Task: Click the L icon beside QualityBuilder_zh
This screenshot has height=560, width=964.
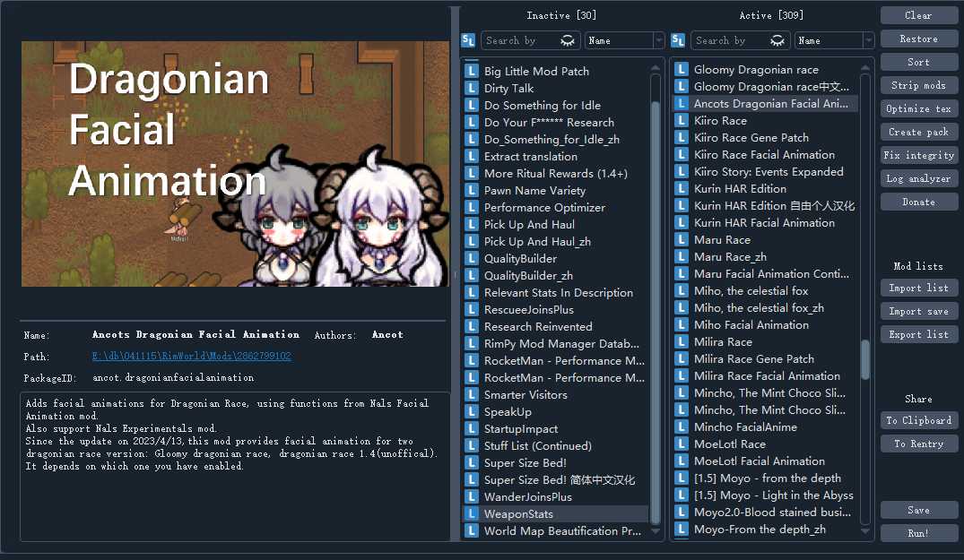Action: tap(472, 275)
